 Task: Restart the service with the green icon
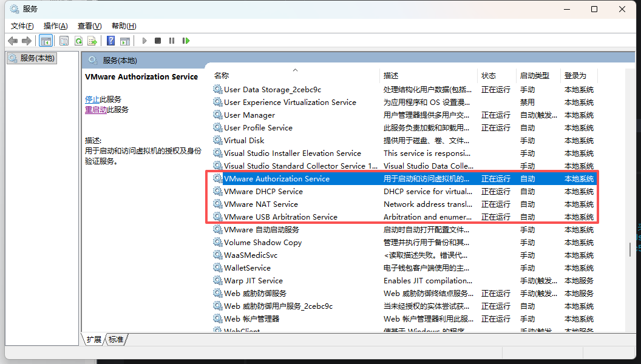click(x=186, y=41)
